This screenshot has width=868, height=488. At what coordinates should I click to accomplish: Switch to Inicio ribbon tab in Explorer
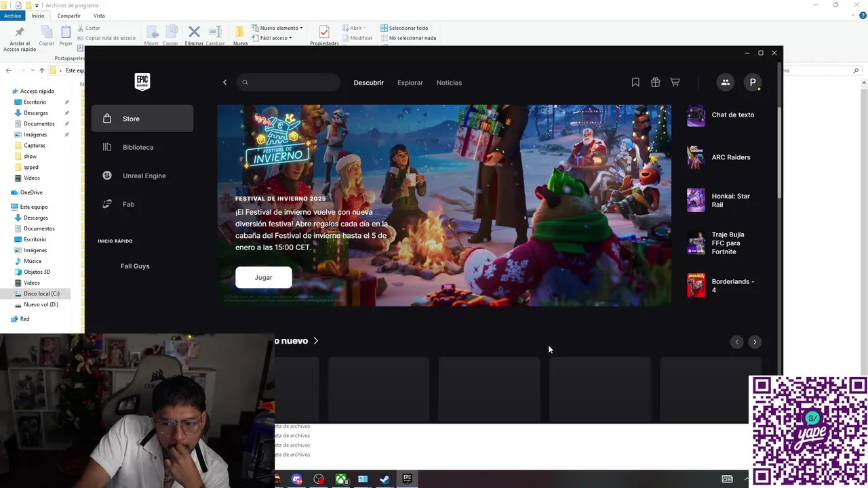click(x=38, y=16)
